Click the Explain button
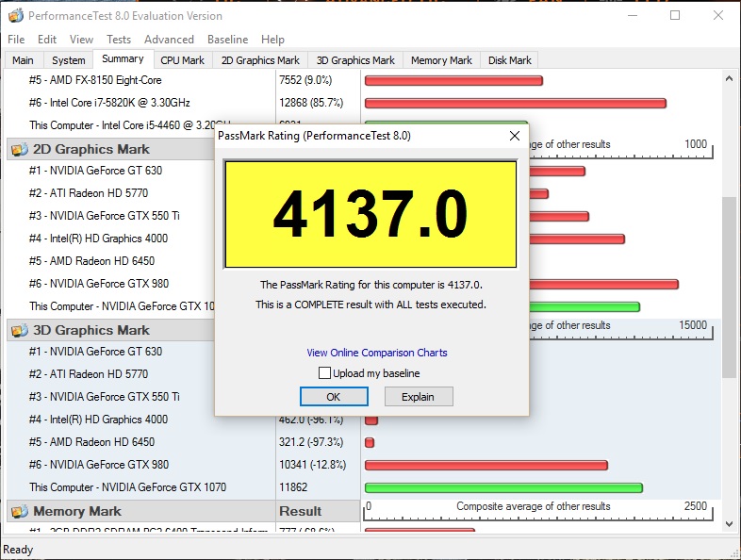 point(418,397)
